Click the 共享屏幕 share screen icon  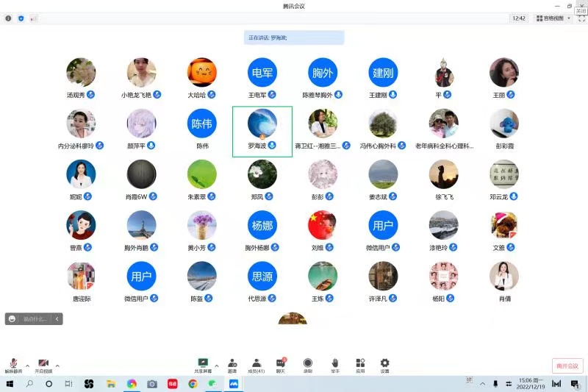tap(204, 365)
